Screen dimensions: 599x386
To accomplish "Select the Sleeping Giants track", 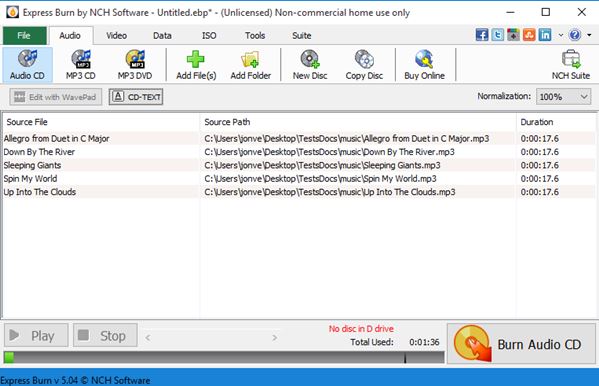I will [32, 165].
